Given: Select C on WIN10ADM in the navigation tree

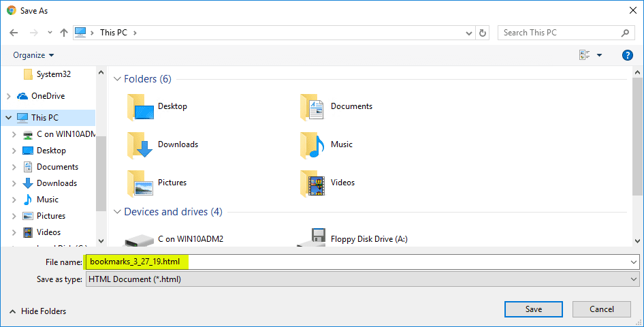Looking at the screenshot, I should [59, 134].
